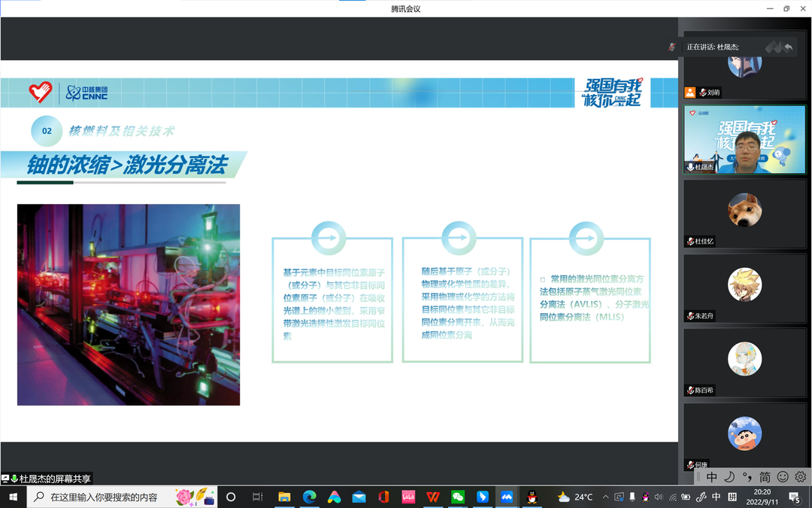This screenshot has height=508, width=812.
Task: Open the QQ penguin taskbar icon
Action: [x=532, y=497]
